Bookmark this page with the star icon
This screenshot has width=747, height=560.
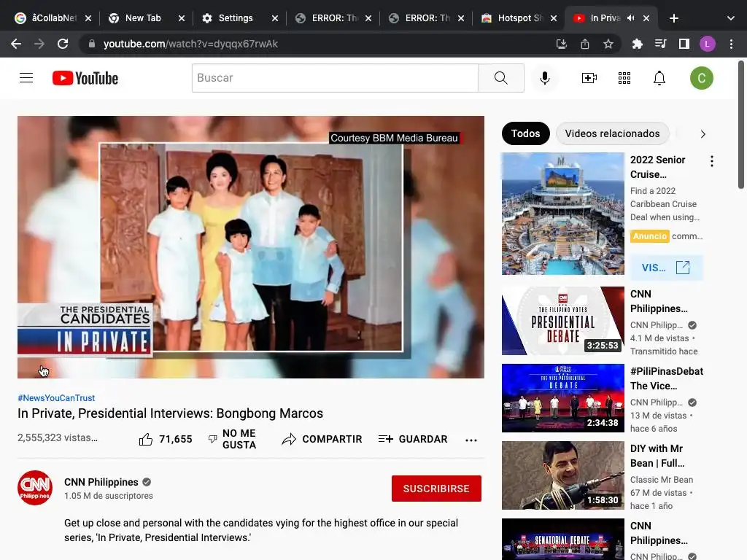pos(608,44)
